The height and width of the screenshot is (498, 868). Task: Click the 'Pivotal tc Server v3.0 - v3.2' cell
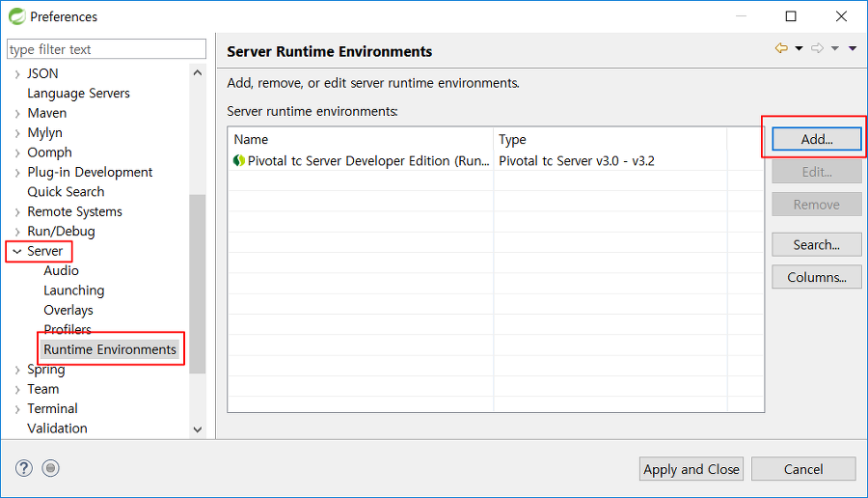(x=577, y=160)
